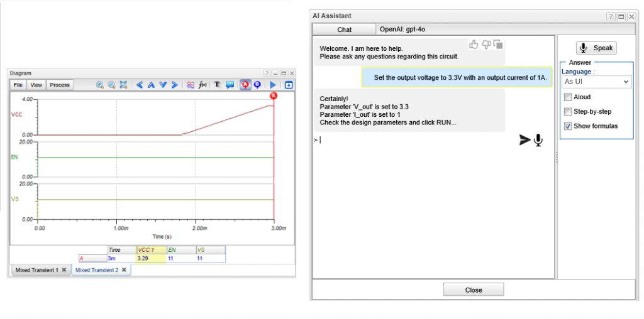The width and height of the screenshot is (644, 319).
Task: Click red cursor A marker on diagram
Action: tap(274, 95)
